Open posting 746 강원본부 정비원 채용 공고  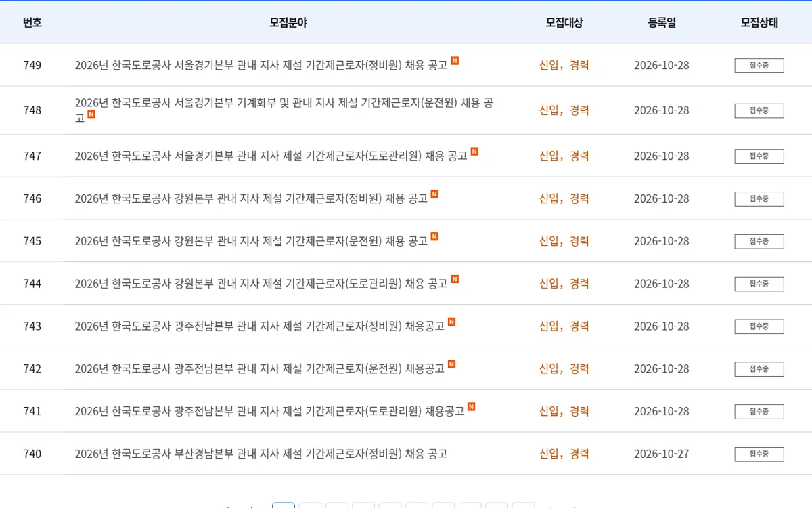click(x=251, y=198)
